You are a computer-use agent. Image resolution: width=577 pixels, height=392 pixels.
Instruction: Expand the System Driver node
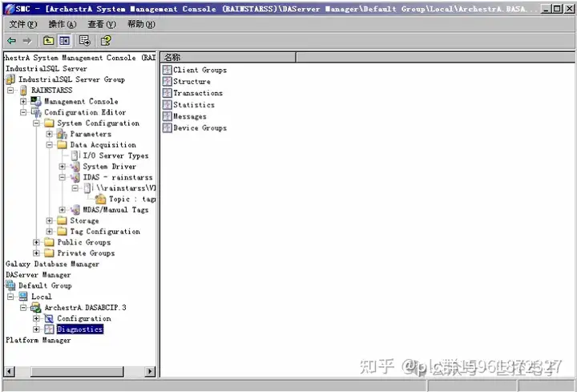coord(63,167)
